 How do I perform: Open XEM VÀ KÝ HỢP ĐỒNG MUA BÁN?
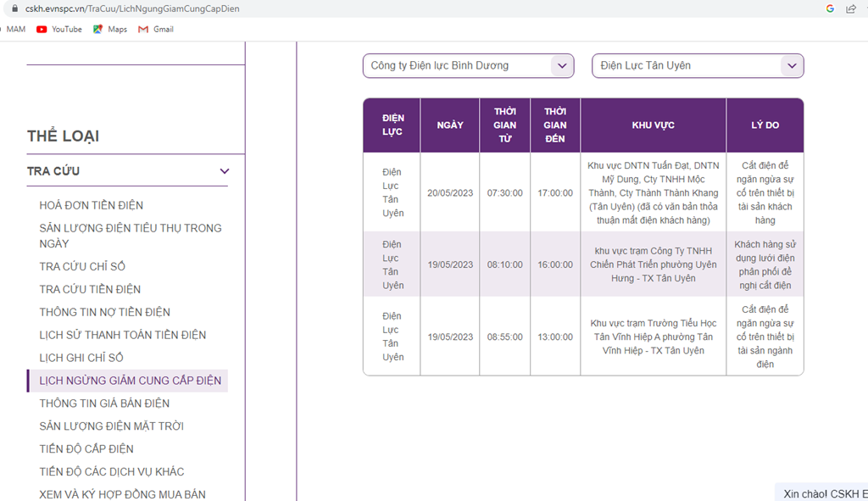(x=122, y=494)
